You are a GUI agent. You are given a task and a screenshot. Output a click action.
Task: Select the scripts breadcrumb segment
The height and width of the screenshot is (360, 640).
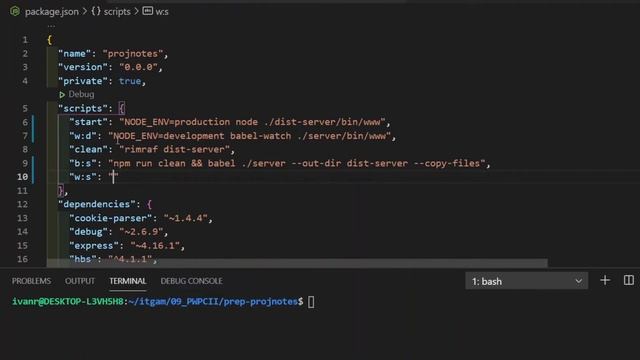coord(117,12)
